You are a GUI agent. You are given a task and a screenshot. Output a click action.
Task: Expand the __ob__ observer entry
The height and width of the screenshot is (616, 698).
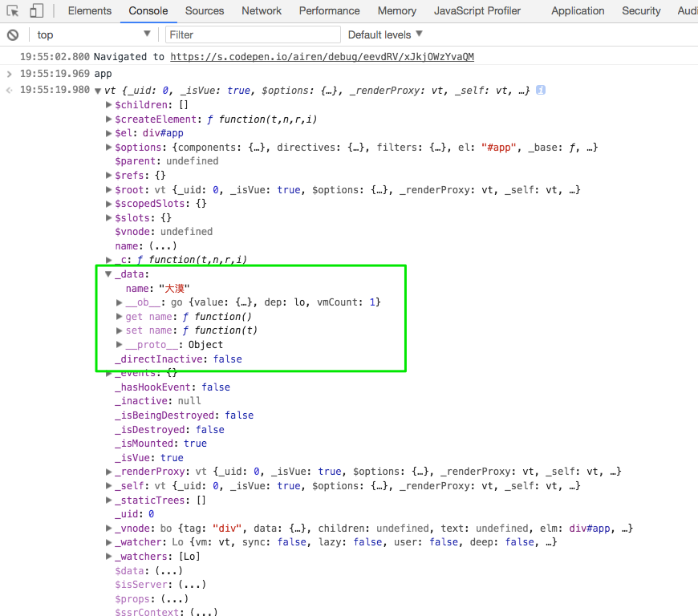tap(119, 302)
